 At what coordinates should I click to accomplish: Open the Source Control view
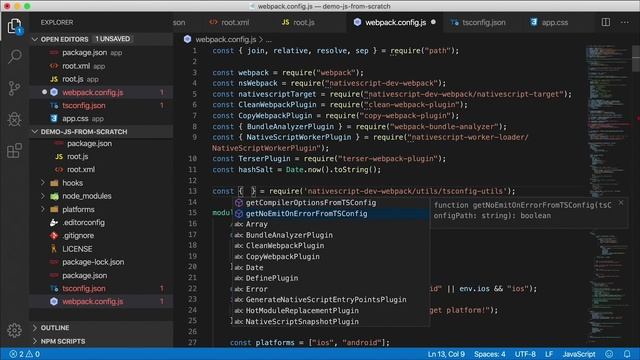point(15,88)
